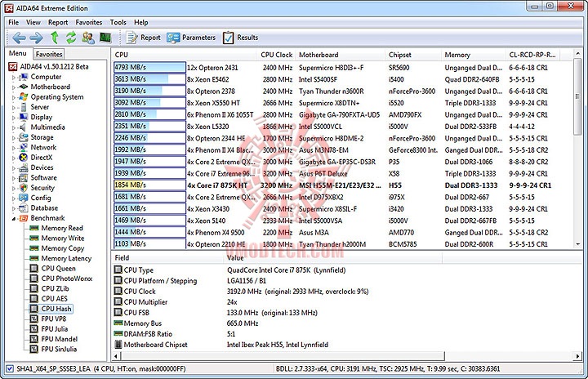Switch to the Favorites tab
Screen dimensions: 588x379
(x=49, y=54)
